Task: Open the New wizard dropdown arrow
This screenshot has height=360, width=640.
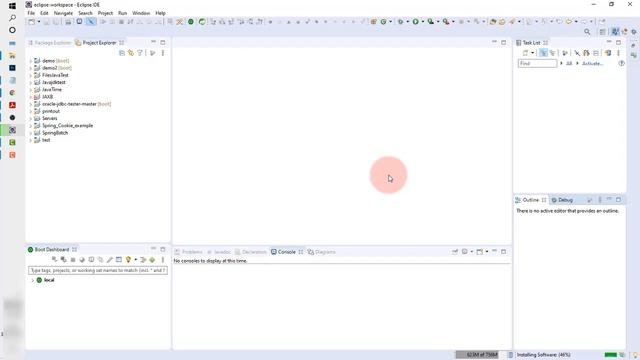Action: [39, 22]
